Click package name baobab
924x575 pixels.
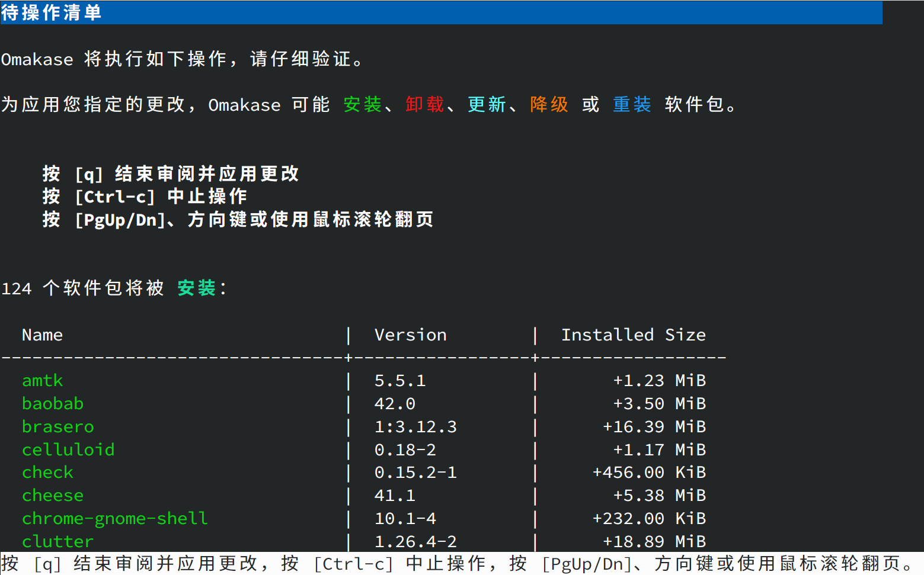point(53,404)
